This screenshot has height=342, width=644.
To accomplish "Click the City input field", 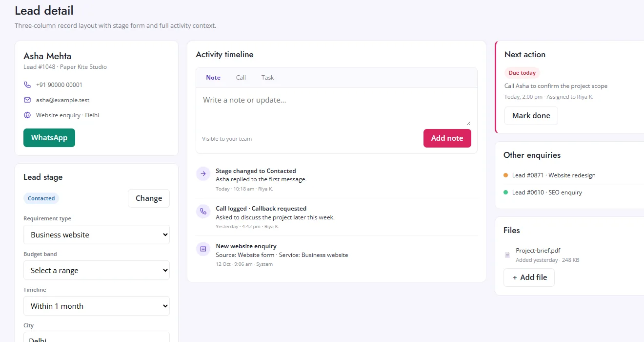I will click(x=97, y=337).
